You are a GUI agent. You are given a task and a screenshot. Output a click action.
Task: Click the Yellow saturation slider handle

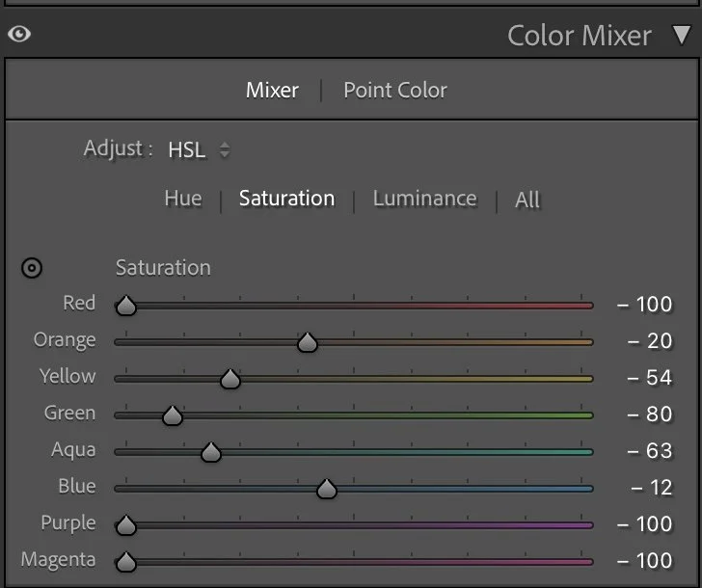pyautogui.click(x=230, y=379)
